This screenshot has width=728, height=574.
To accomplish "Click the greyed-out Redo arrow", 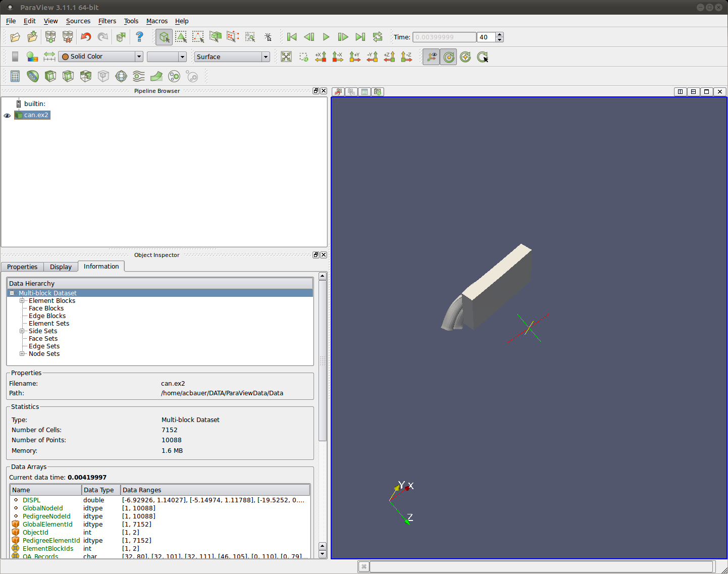I will [103, 37].
